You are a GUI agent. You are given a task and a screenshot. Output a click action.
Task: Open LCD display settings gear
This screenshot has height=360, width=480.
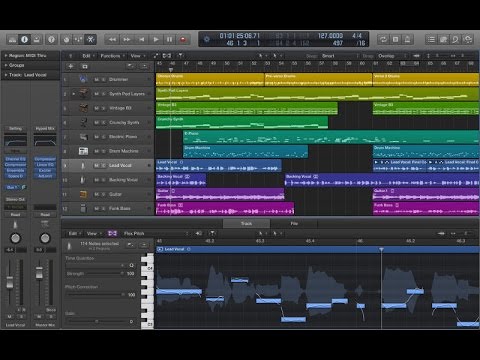pyautogui.click(x=207, y=39)
